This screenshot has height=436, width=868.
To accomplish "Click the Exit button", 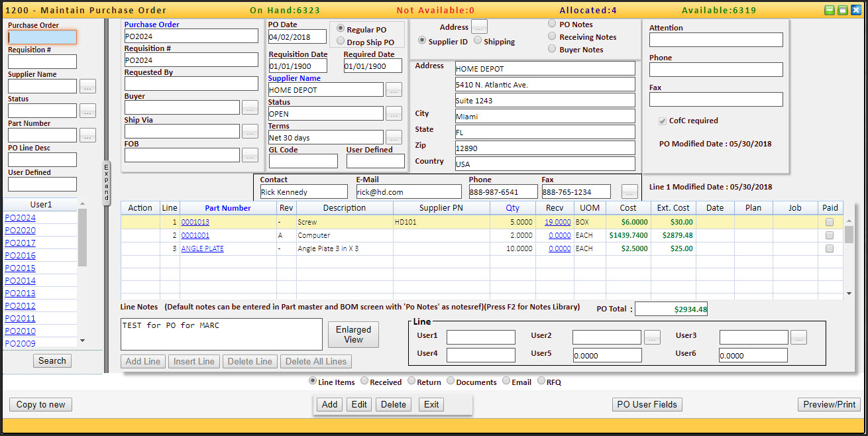I will coord(431,405).
